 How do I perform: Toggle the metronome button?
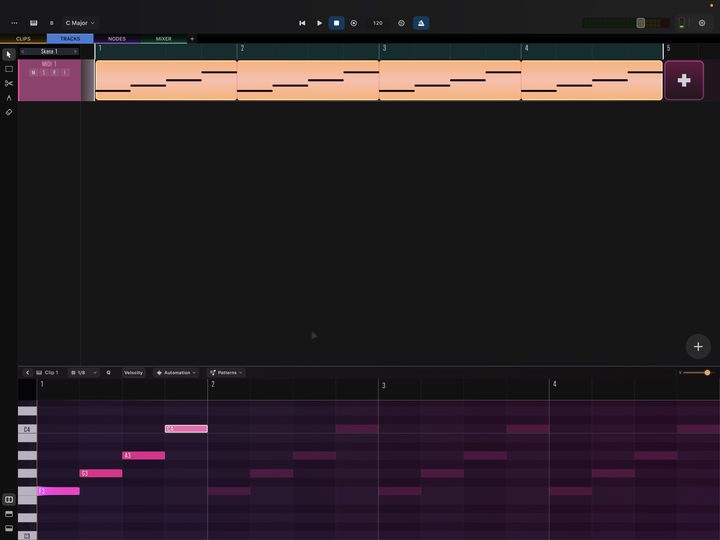pyautogui.click(x=421, y=23)
